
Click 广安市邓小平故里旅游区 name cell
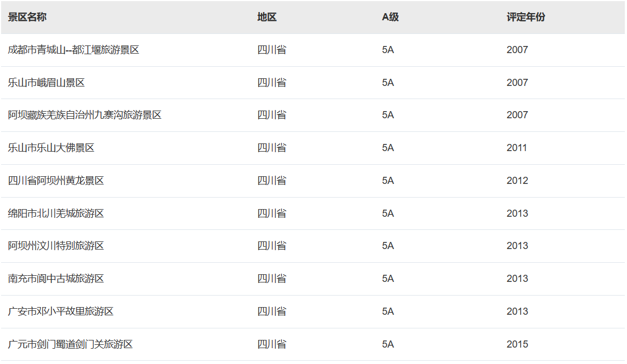(61, 311)
